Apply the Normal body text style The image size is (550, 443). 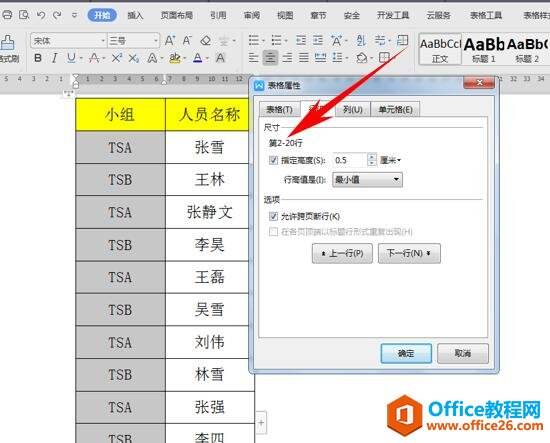[x=440, y=50]
